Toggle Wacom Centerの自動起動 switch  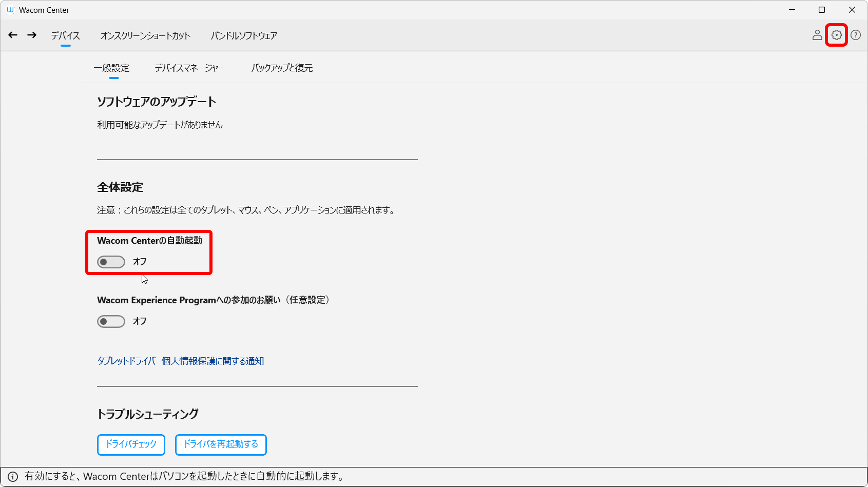pos(111,262)
